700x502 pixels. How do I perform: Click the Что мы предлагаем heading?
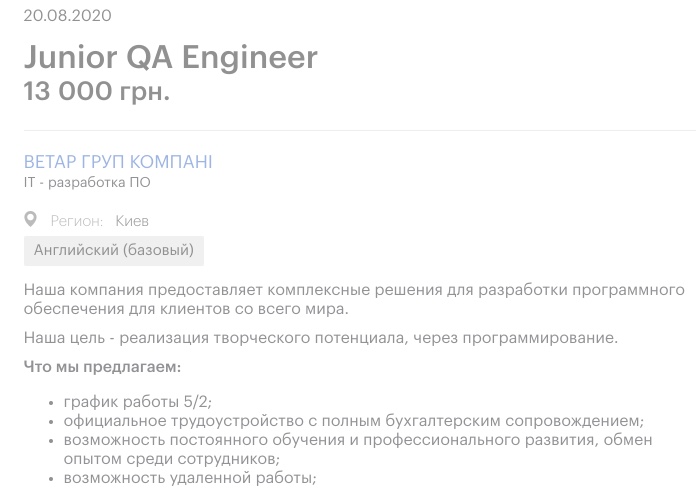(102, 367)
